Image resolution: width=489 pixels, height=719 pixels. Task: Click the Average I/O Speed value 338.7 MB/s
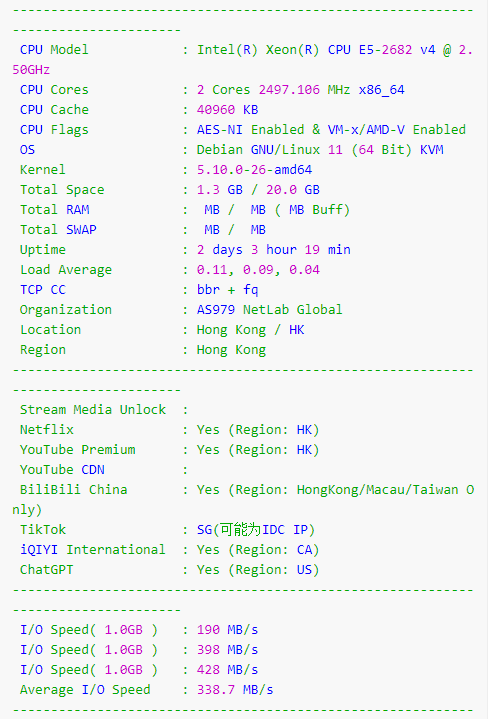[x=235, y=690]
